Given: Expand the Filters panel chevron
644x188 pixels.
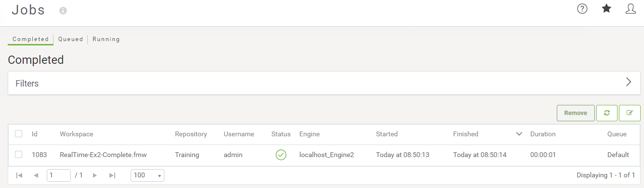Looking at the screenshot, I should [629, 82].
